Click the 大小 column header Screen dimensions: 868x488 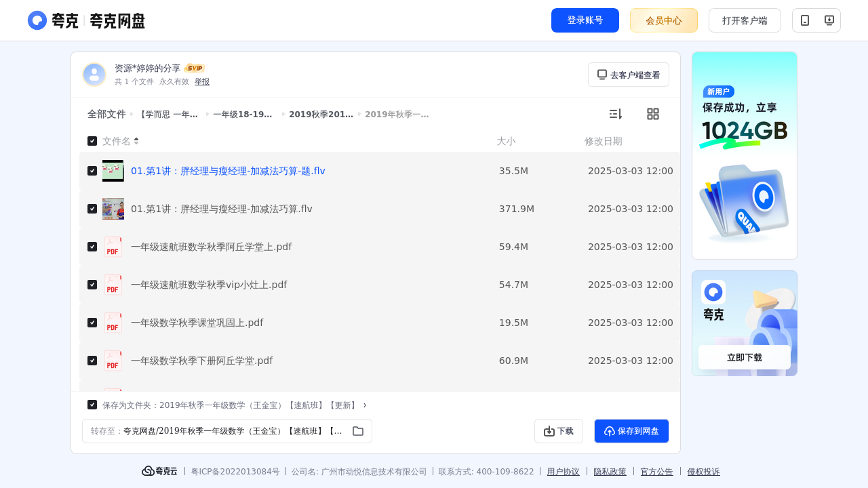[506, 141]
